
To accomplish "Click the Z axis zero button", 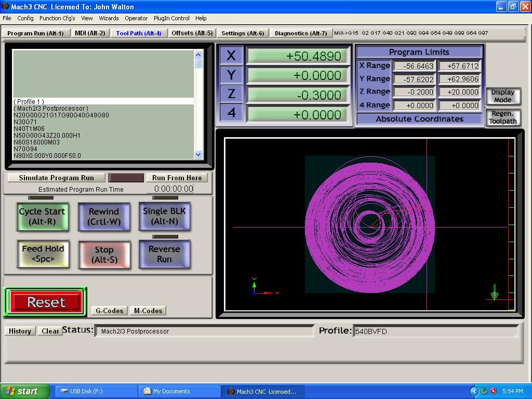I will [x=231, y=94].
